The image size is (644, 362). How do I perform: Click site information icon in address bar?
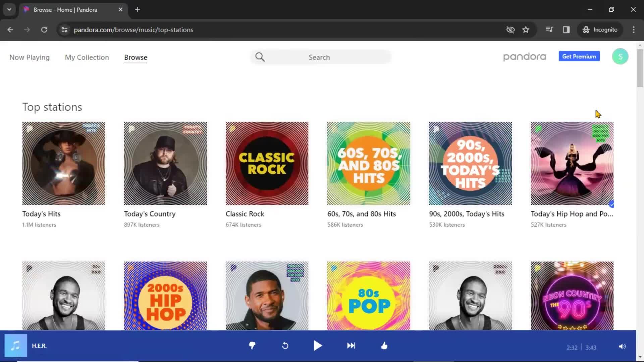pos(64,29)
